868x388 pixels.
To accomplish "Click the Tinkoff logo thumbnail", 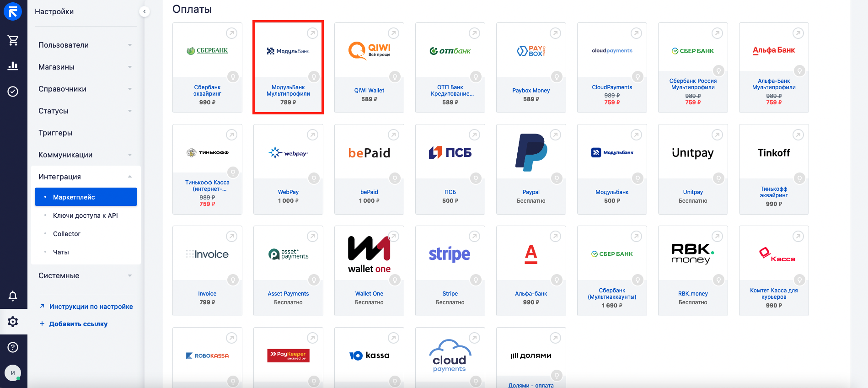I will (774, 153).
